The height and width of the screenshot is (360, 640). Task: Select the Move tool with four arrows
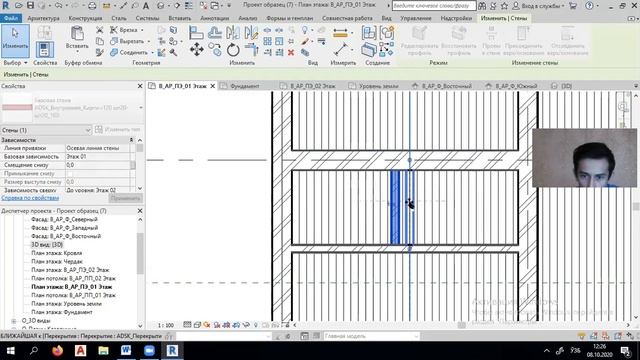coord(197,50)
